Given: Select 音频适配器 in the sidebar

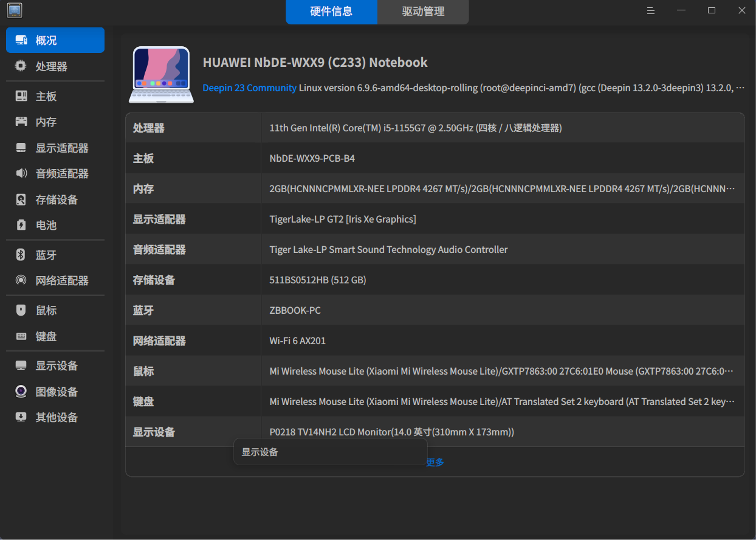Looking at the screenshot, I should click(x=55, y=173).
